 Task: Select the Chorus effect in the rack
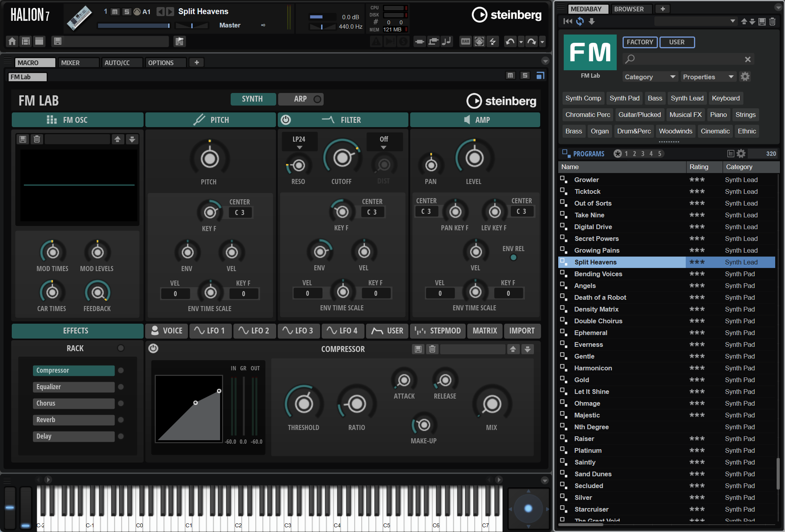74,403
